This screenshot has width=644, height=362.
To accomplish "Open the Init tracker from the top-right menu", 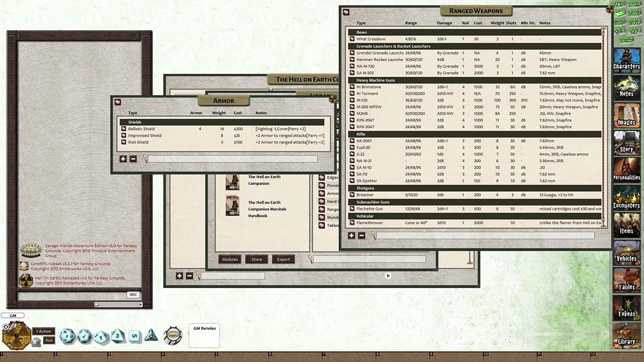I will [619, 5].
